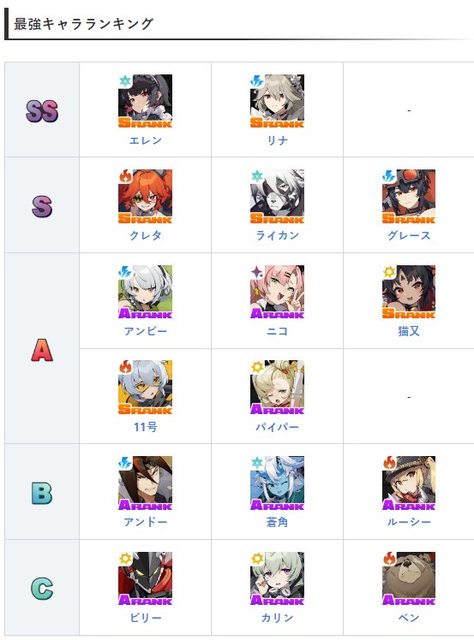Click Koleda's red-haired portrait icon
The height and width of the screenshot is (640, 474).
pos(145,196)
